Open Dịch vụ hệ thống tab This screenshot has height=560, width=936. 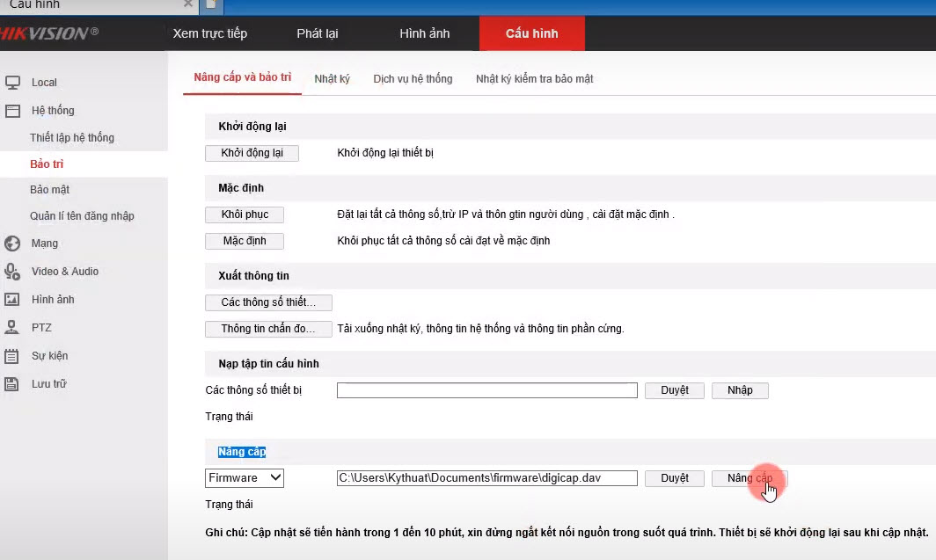[x=413, y=79]
